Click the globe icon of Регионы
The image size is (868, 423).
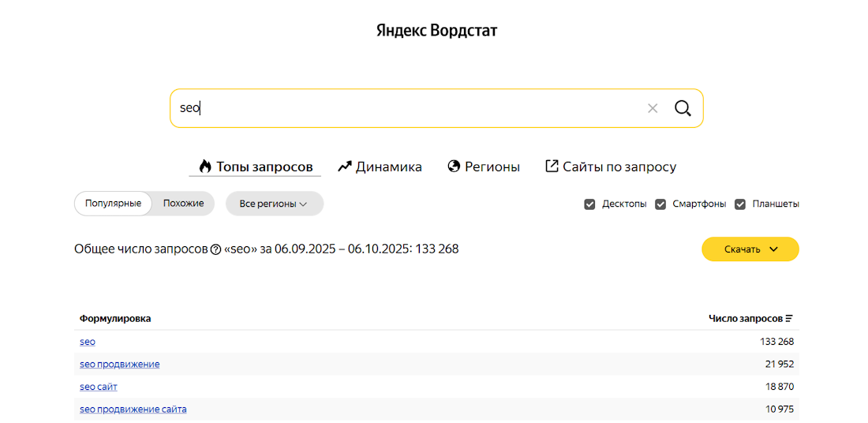[454, 167]
